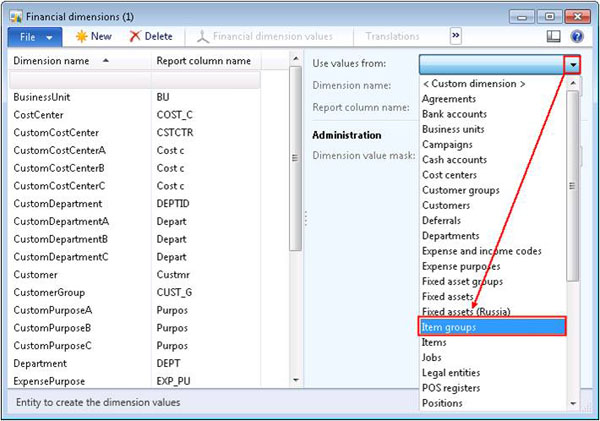Click the Report column name header
The width and height of the screenshot is (600, 421).
point(204,61)
